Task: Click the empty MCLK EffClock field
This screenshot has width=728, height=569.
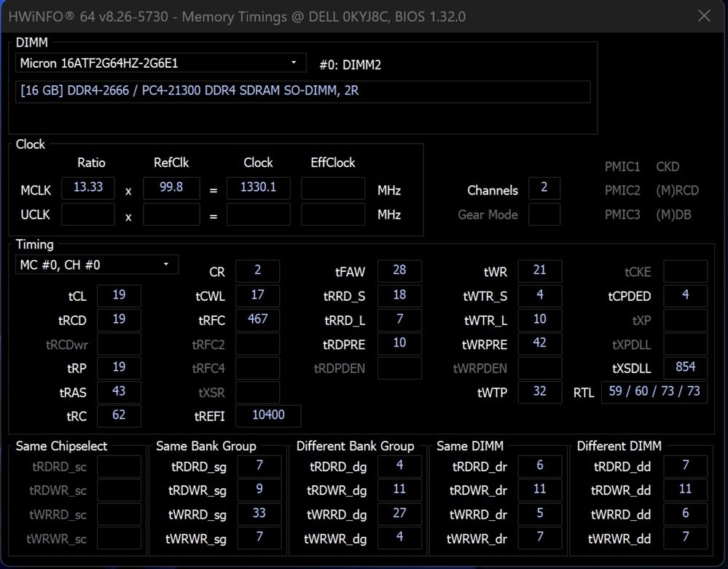Action: click(x=333, y=188)
